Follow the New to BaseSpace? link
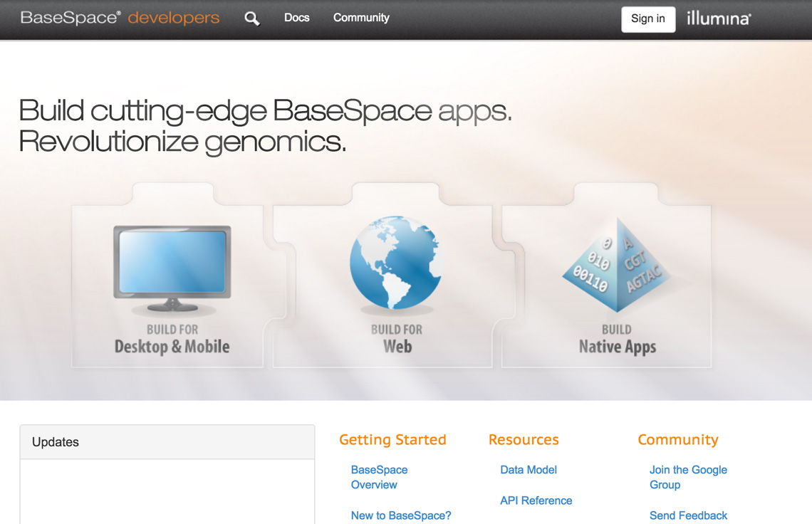The height and width of the screenshot is (524, 812). (x=401, y=515)
